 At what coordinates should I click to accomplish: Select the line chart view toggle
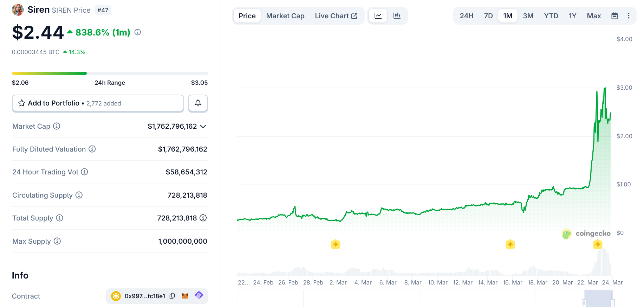pos(378,16)
